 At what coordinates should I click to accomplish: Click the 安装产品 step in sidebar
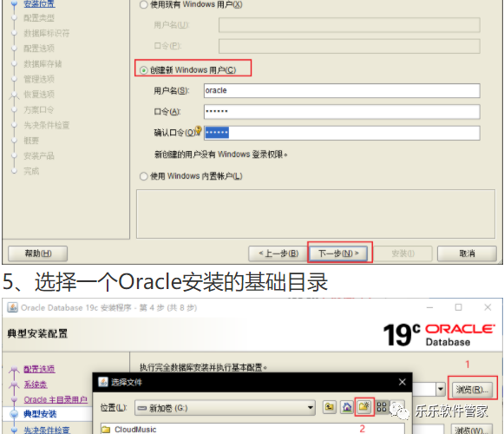(39, 156)
